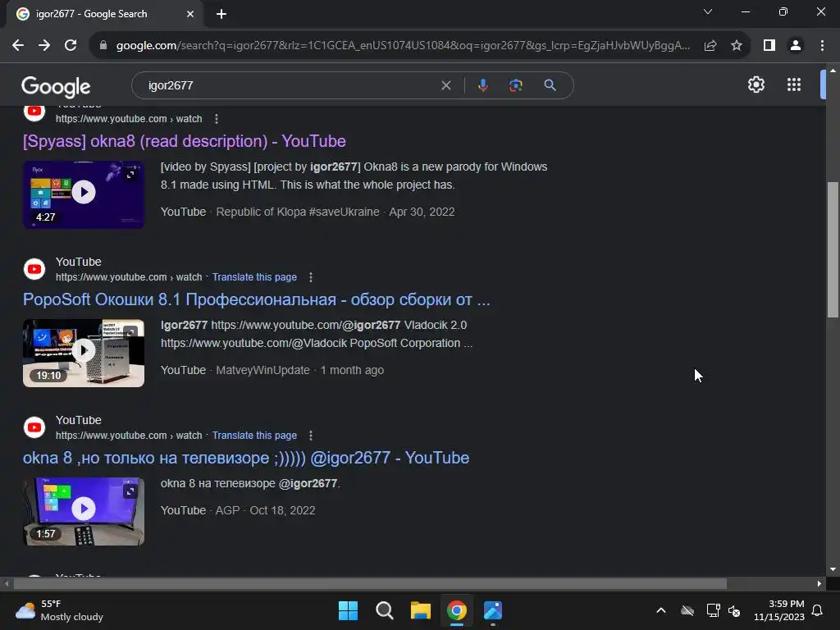Click the muted volume tray icon
This screenshot has width=840, height=630.
pos(734,610)
